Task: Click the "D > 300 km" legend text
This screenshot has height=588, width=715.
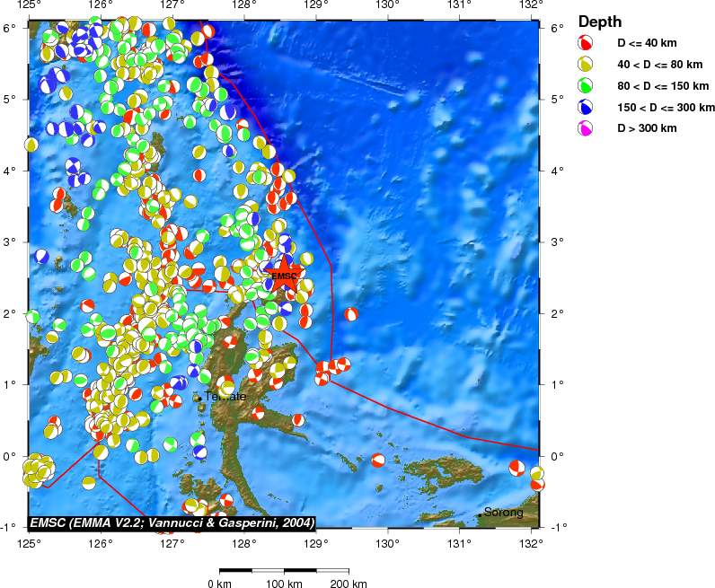Action: tap(647, 129)
